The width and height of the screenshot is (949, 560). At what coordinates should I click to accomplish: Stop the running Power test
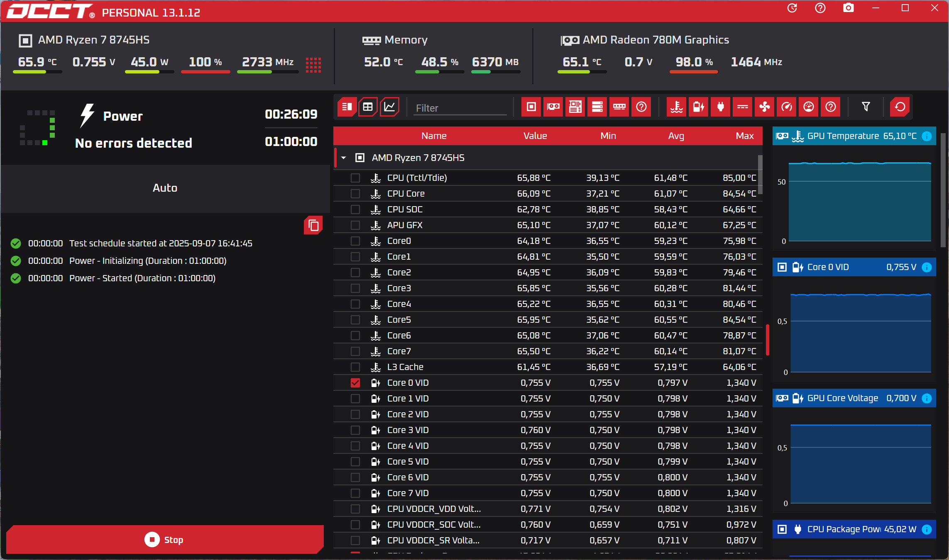(165, 540)
